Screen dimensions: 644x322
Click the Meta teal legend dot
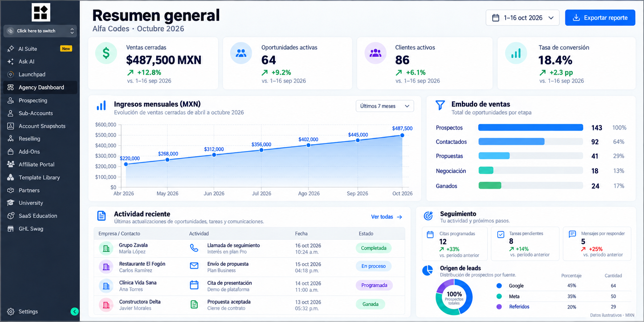coord(499,296)
